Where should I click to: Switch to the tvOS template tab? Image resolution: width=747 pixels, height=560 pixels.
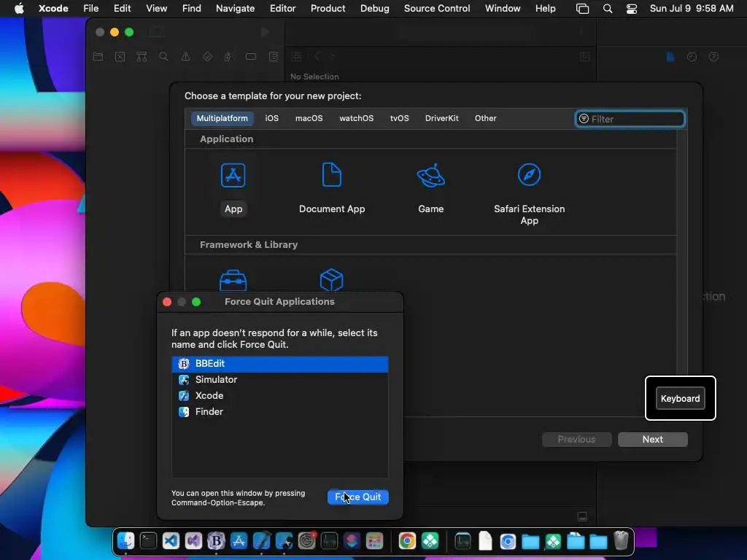pos(399,118)
